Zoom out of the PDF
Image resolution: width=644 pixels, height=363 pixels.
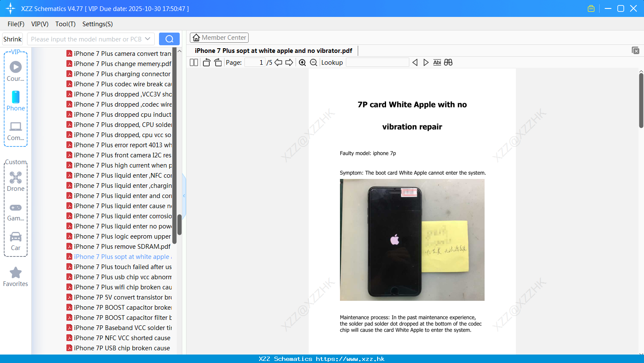[x=314, y=63]
